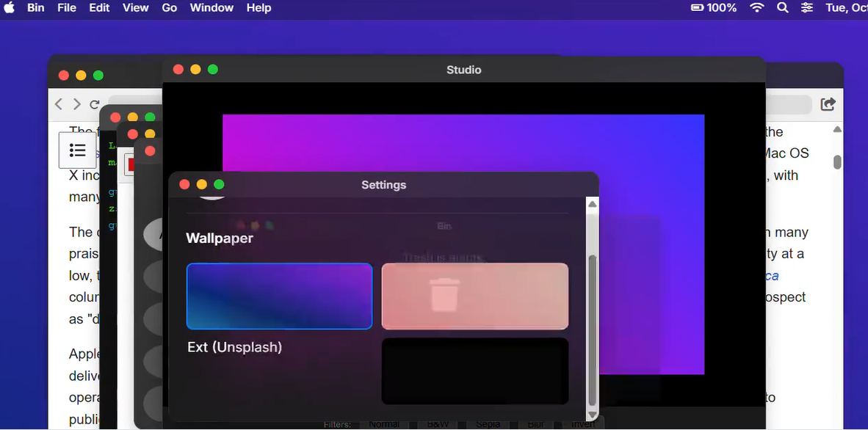Click the Wallpaper heading in Settings
The image size is (868, 430).
click(x=220, y=238)
